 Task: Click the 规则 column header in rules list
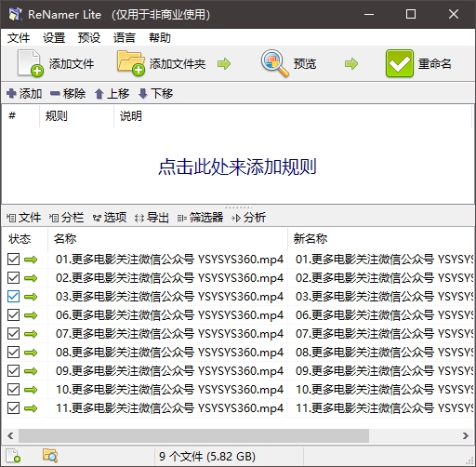[x=76, y=116]
